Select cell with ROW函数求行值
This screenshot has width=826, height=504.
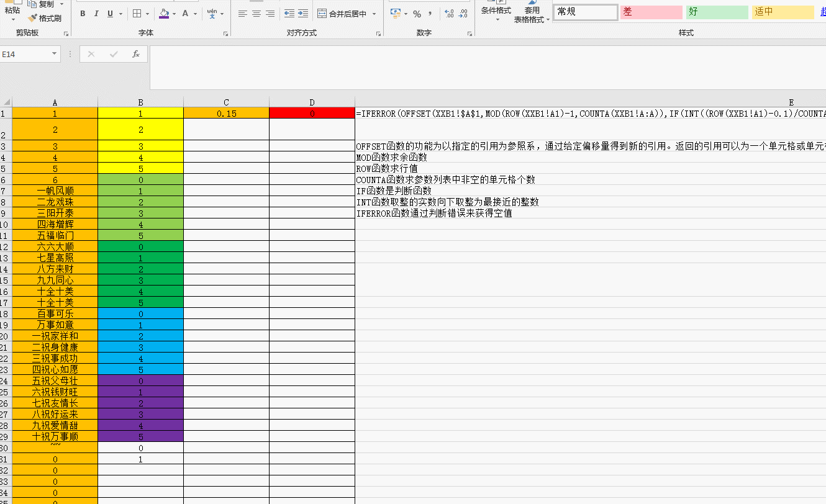click(x=591, y=168)
